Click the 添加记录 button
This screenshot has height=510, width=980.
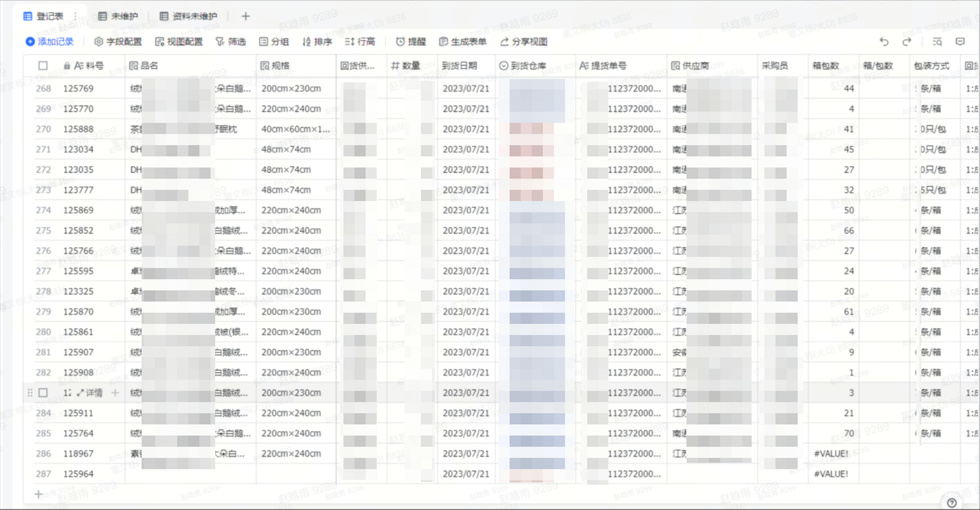[x=49, y=42]
